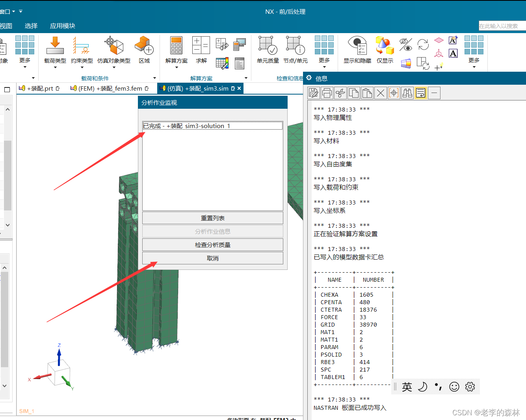This screenshot has height=420, width=526.
Task: Click the layout refresh panels icon
Action: pos(423,63)
